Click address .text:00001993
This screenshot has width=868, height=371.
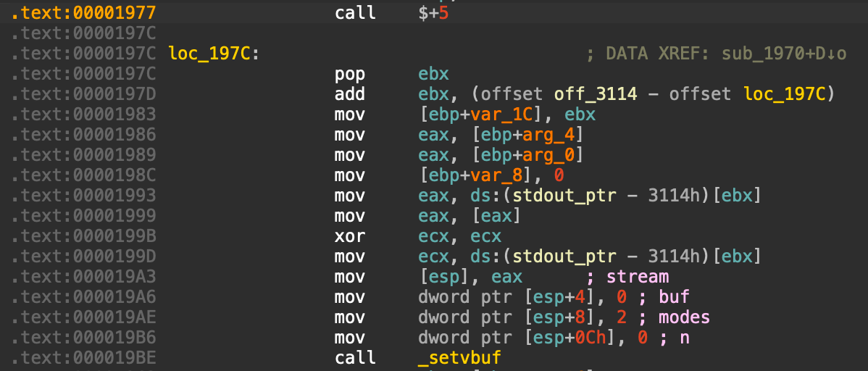tap(83, 196)
